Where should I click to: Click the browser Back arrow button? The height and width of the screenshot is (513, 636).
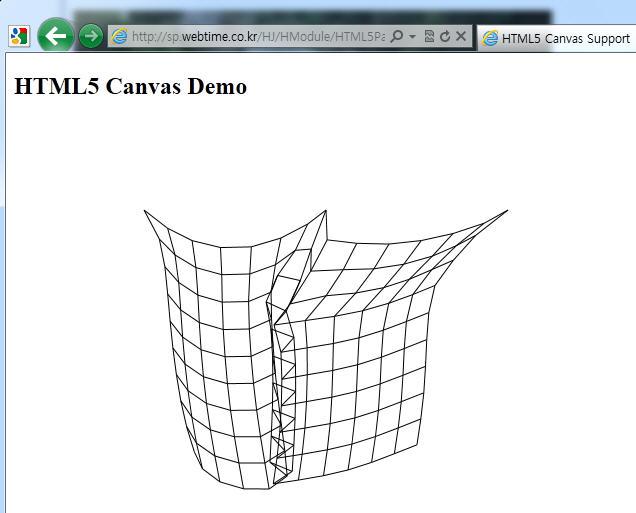pos(56,36)
